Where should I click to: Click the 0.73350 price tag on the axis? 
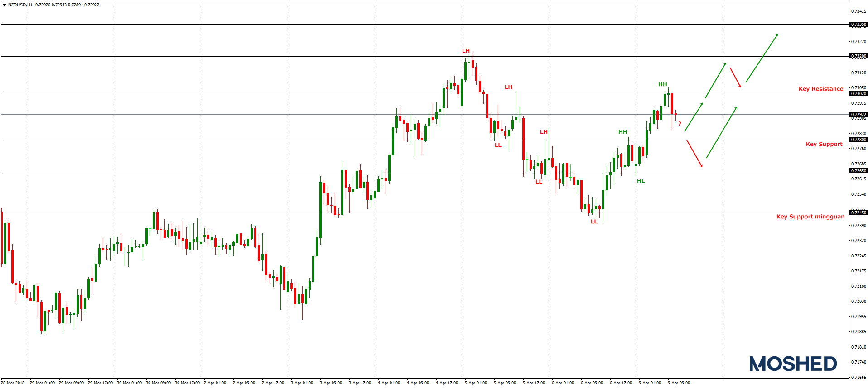858,24
